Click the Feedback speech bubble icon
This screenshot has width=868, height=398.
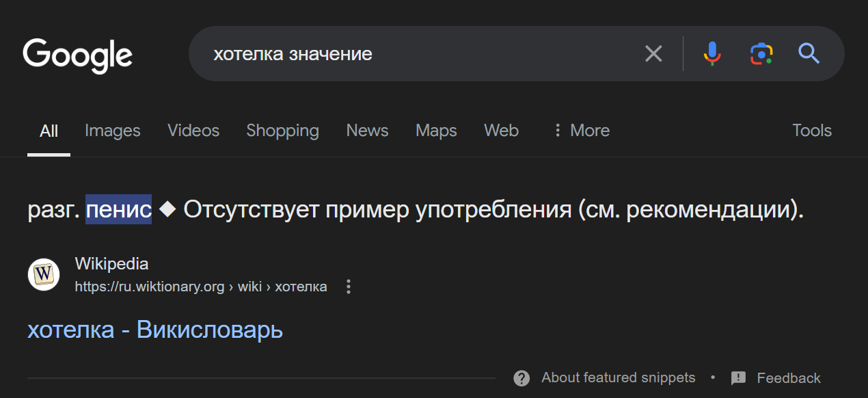[x=738, y=378]
